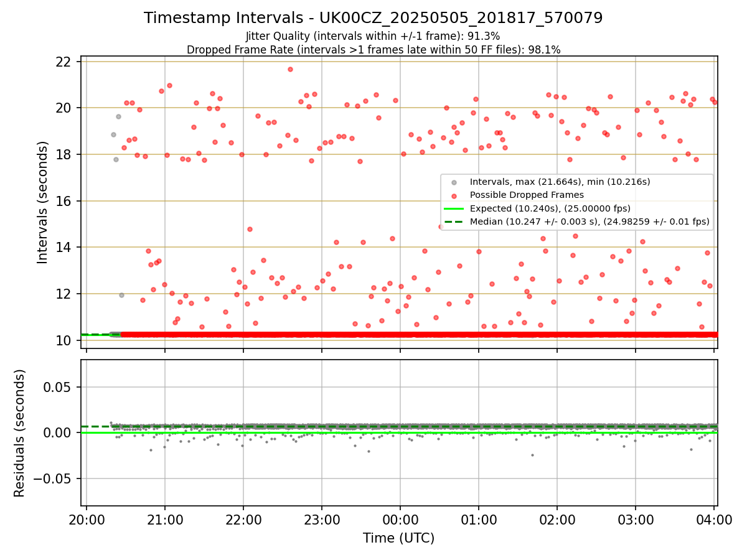Click the 'Residuals (seconds)' y-axis label

pyautogui.click(x=20, y=433)
